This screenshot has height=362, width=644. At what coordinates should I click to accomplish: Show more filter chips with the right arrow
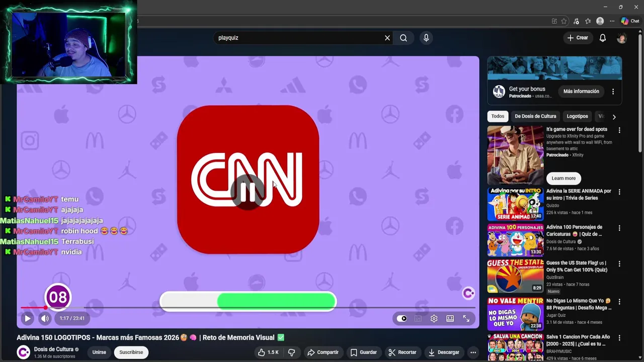[614, 117]
